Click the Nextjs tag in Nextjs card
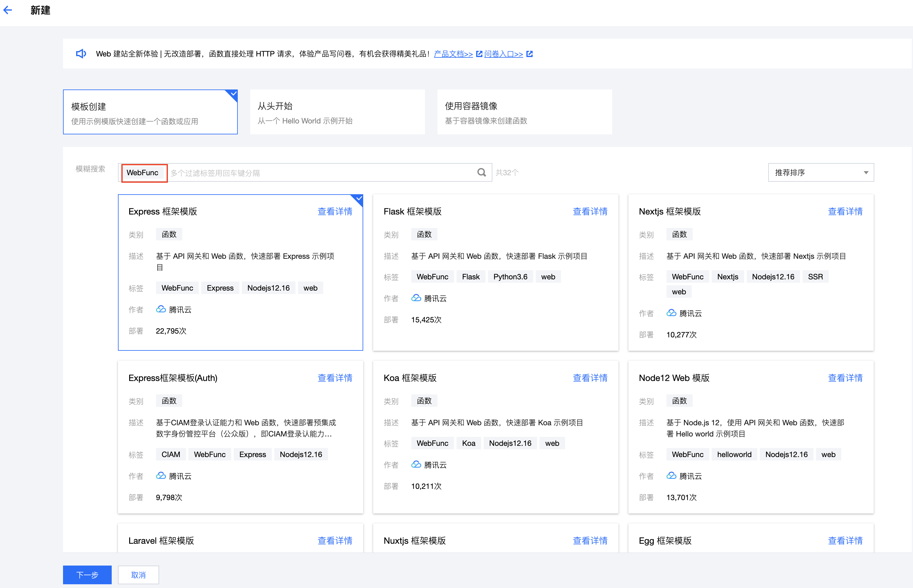The height and width of the screenshot is (588, 913). click(728, 277)
